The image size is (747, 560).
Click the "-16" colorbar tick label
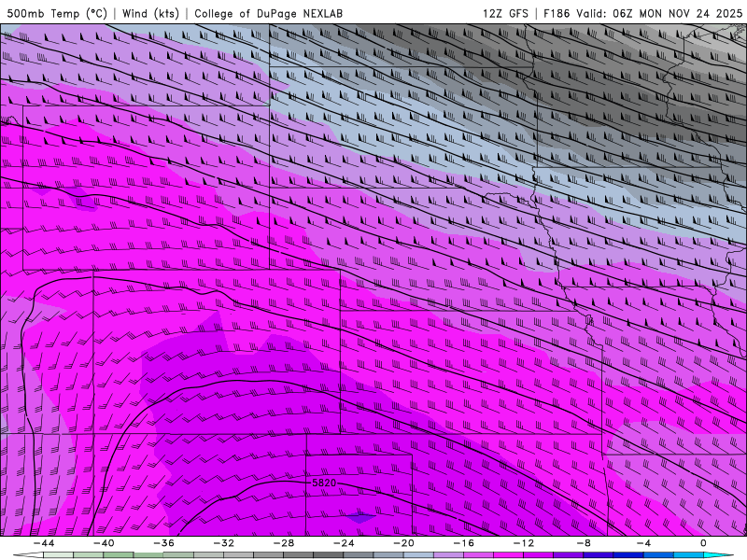click(x=463, y=543)
